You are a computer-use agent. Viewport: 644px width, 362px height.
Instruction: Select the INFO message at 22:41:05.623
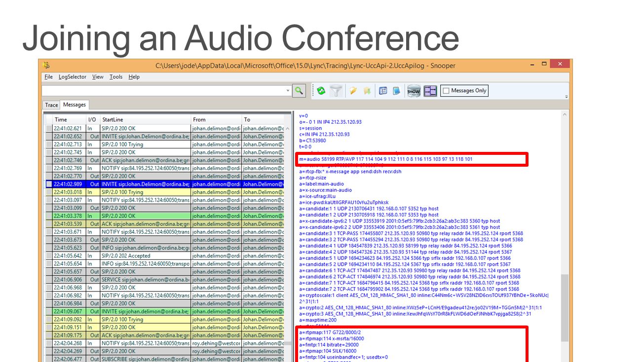tap(164, 248)
